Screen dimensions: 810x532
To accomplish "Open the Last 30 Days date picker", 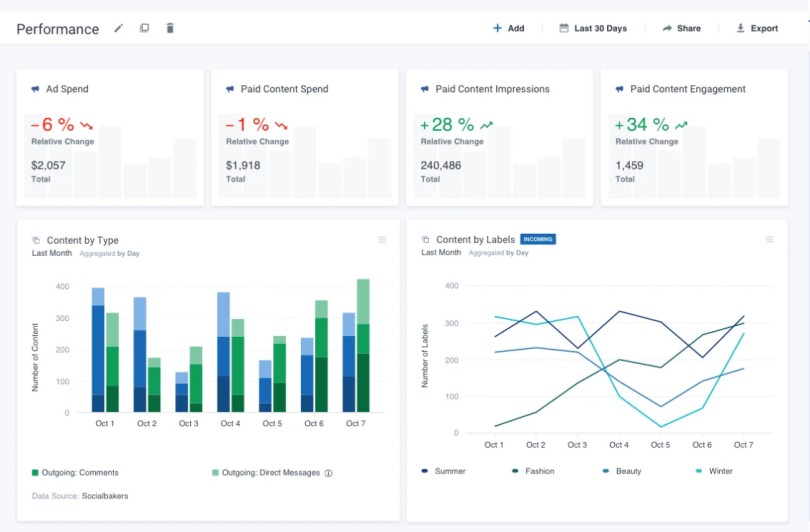I will coord(593,28).
